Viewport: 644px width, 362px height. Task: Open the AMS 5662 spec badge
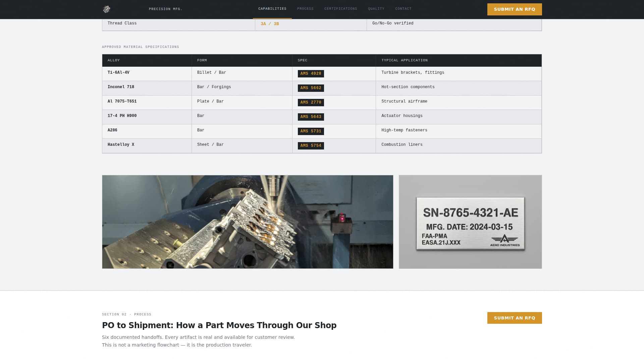coord(311,88)
